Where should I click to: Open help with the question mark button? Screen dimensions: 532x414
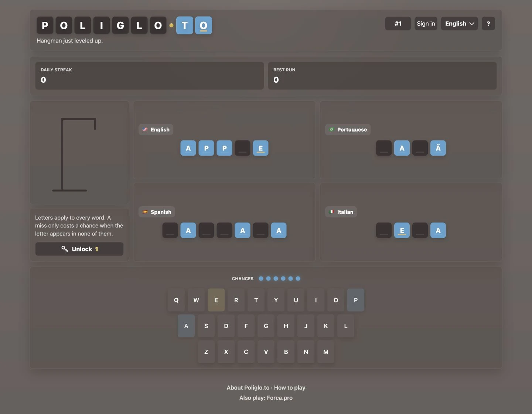tap(488, 24)
